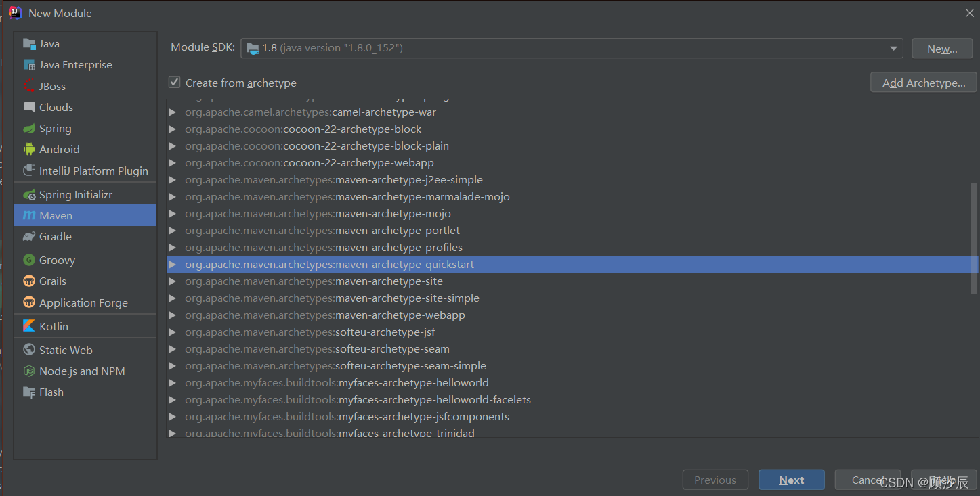The height and width of the screenshot is (496, 980).
Task: Click the Previous button
Action: [x=715, y=480]
